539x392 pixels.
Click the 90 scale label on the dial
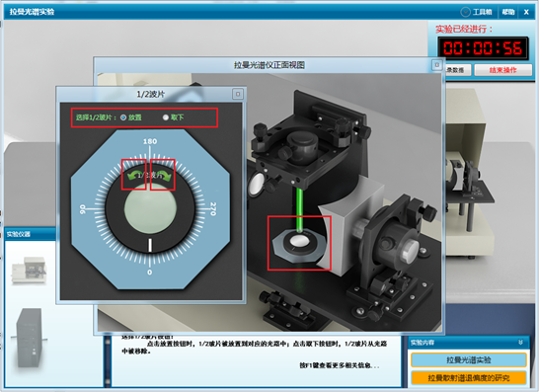[83, 209]
